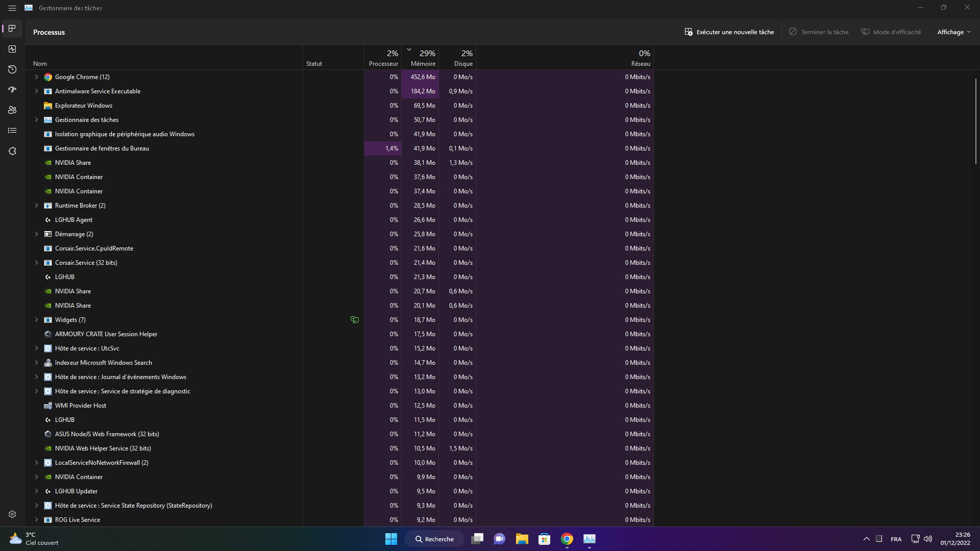
Task: Open the Services tab in sidebar
Action: (x=12, y=151)
